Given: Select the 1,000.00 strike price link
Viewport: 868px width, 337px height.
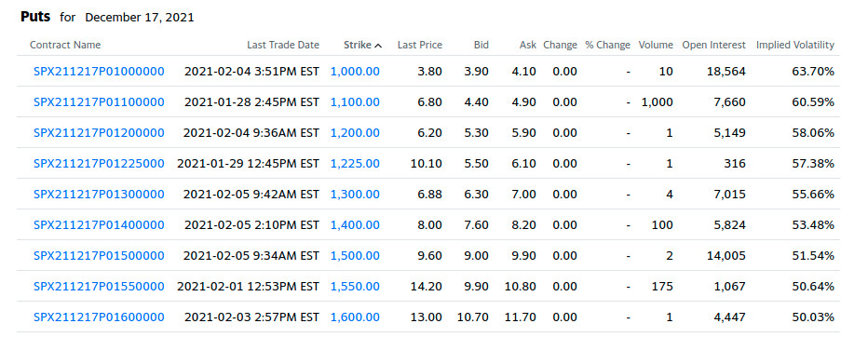Looking at the screenshot, I should 356,72.
